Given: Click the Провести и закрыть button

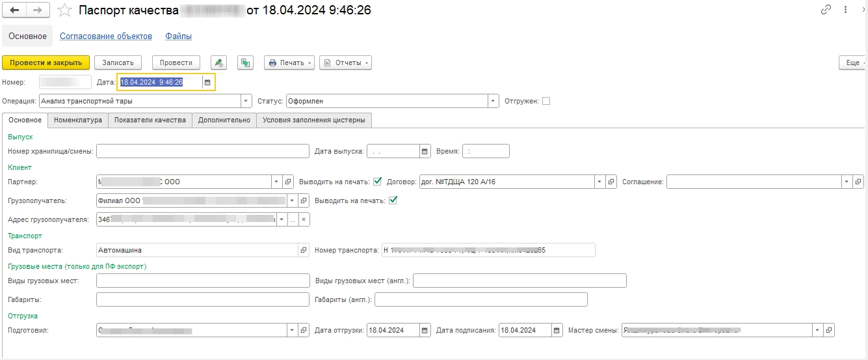Looking at the screenshot, I should (x=46, y=62).
